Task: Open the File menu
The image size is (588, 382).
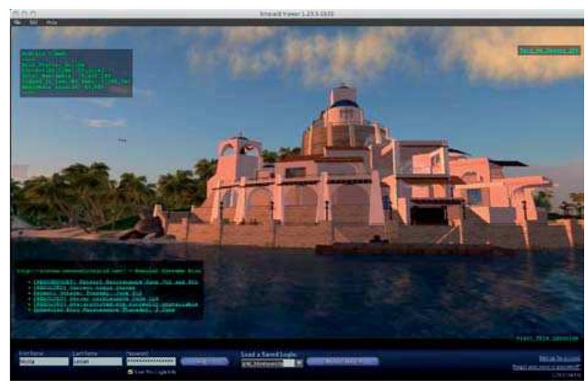Action: click(17, 22)
